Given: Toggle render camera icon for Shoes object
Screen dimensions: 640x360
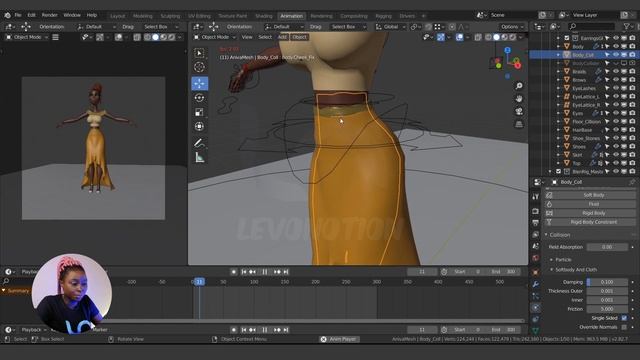Looking at the screenshot, I should [632, 147].
